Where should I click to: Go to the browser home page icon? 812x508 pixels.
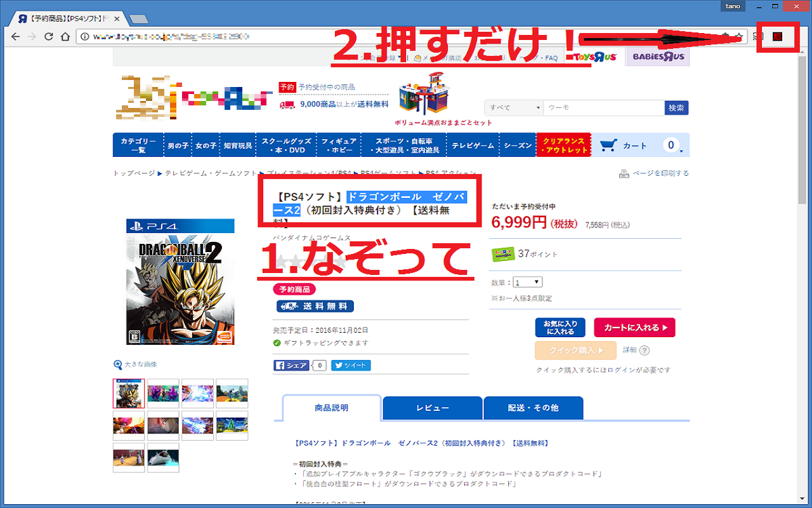(65, 37)
